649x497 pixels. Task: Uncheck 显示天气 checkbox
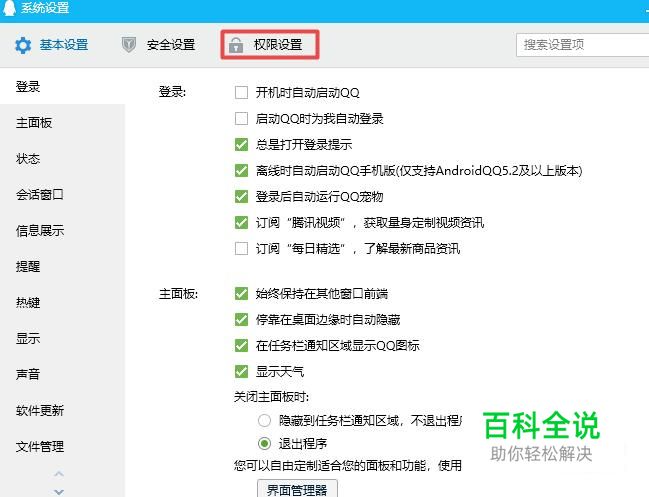[241, 372]
